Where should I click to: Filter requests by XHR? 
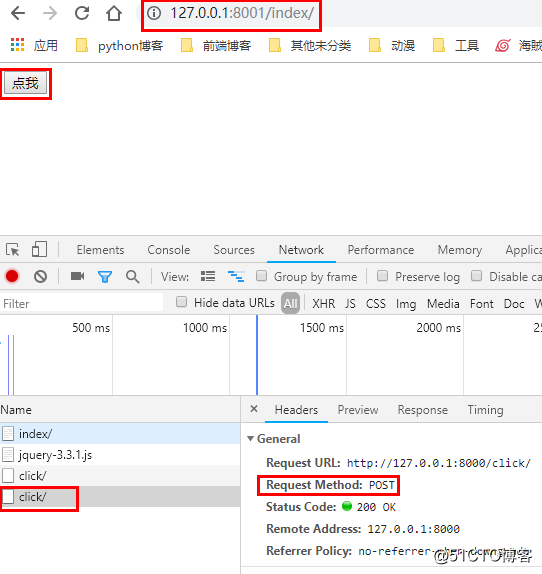coord(324,303)
